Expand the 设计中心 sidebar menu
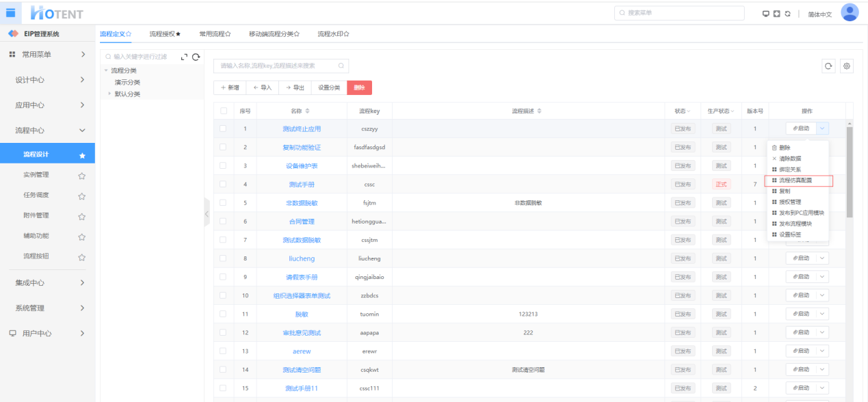 47,80
